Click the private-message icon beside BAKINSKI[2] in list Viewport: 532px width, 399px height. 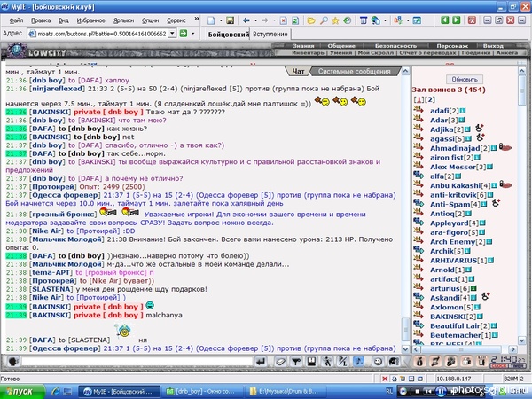click(x=419, y=316)
